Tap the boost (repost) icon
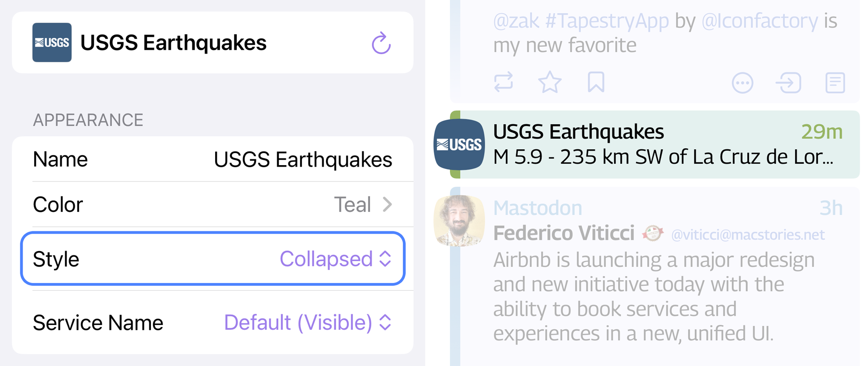Screen dimensions: 868x366 click(x=503, y=83)
